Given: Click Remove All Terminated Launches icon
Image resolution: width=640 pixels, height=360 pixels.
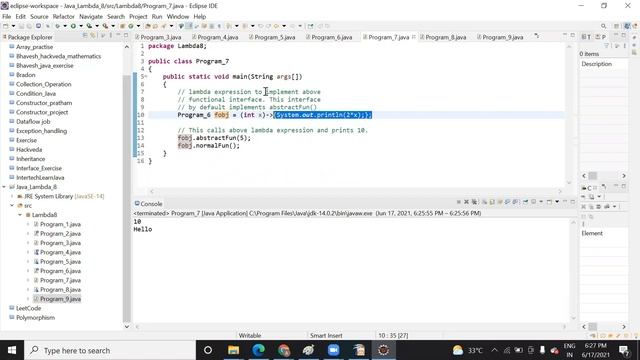Looking at the screenshot, I should point(474,202).
